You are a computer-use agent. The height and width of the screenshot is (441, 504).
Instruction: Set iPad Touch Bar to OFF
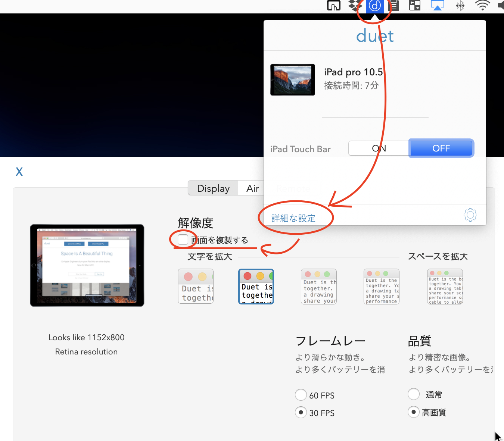(441, 148)
